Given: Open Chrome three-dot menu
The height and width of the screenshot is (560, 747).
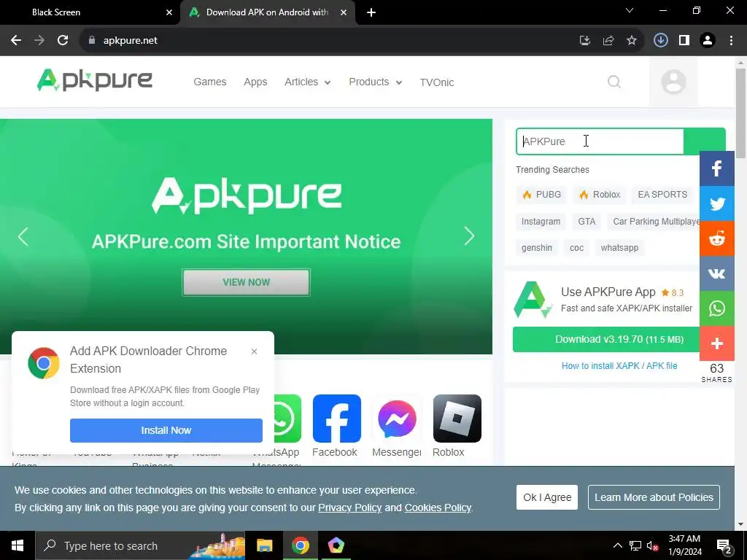Looking at the screenshot, I should (x=731, y=41).
